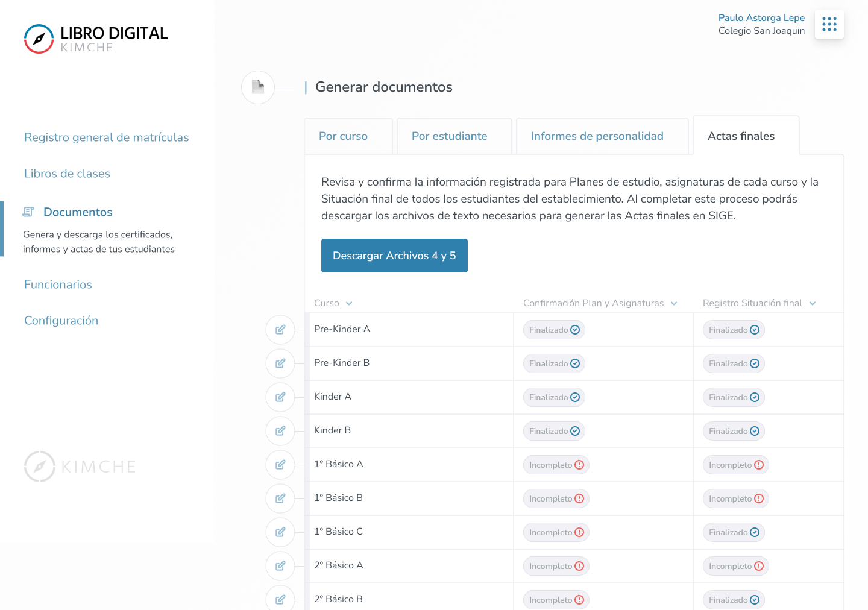Edit the Kinder B row

[280, 431]
